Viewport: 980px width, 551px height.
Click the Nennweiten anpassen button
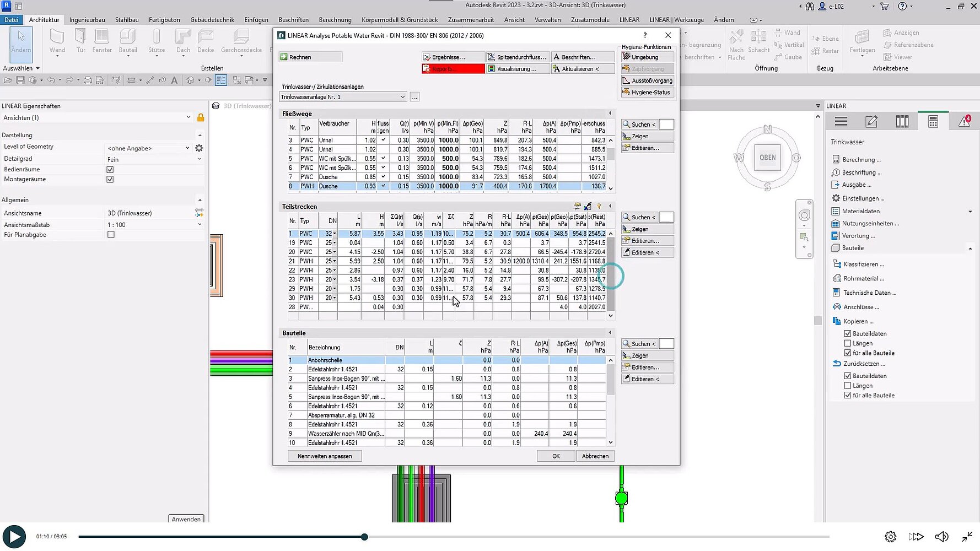tap(324, 456)
